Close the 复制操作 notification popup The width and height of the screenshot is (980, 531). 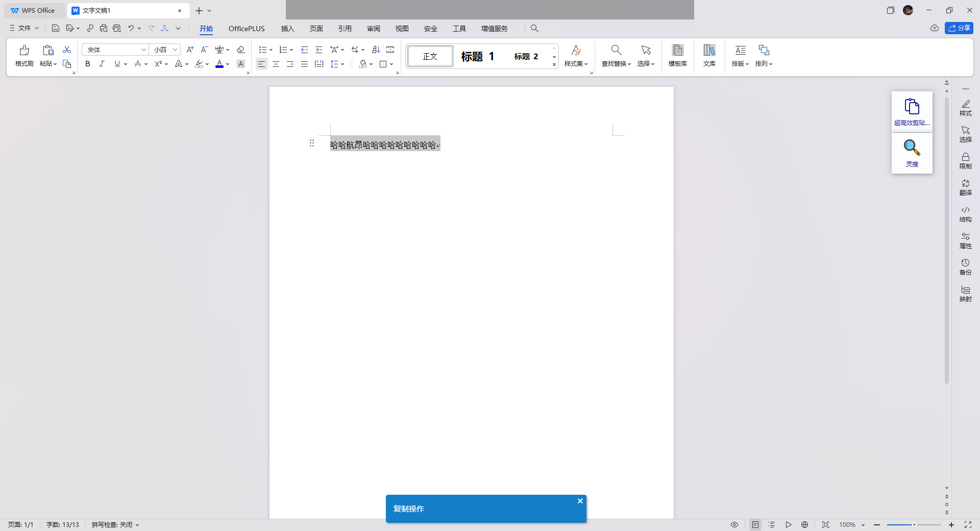(580, 501)
